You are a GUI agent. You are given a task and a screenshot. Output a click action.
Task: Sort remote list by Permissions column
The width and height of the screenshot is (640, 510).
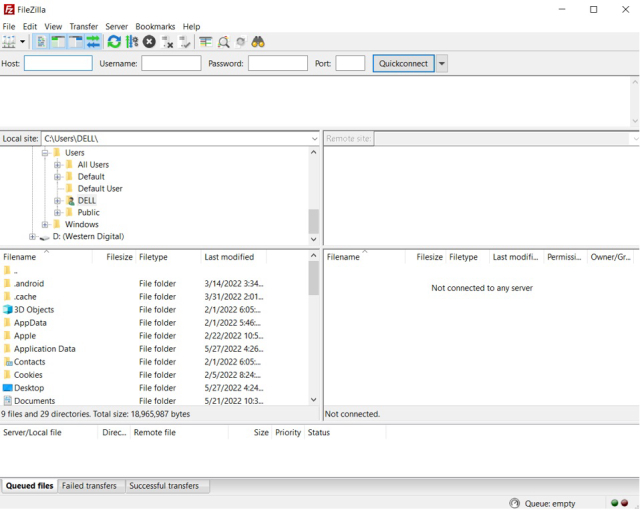tap(565, 257)
